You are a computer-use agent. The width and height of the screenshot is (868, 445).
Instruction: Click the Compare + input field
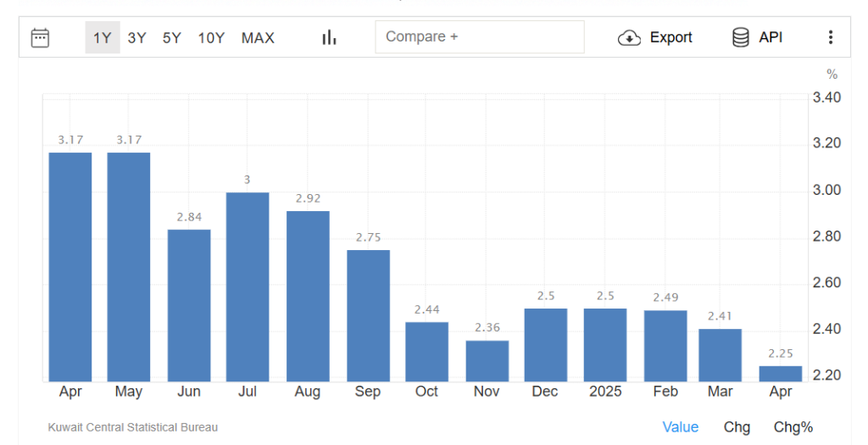click(479, 37)
